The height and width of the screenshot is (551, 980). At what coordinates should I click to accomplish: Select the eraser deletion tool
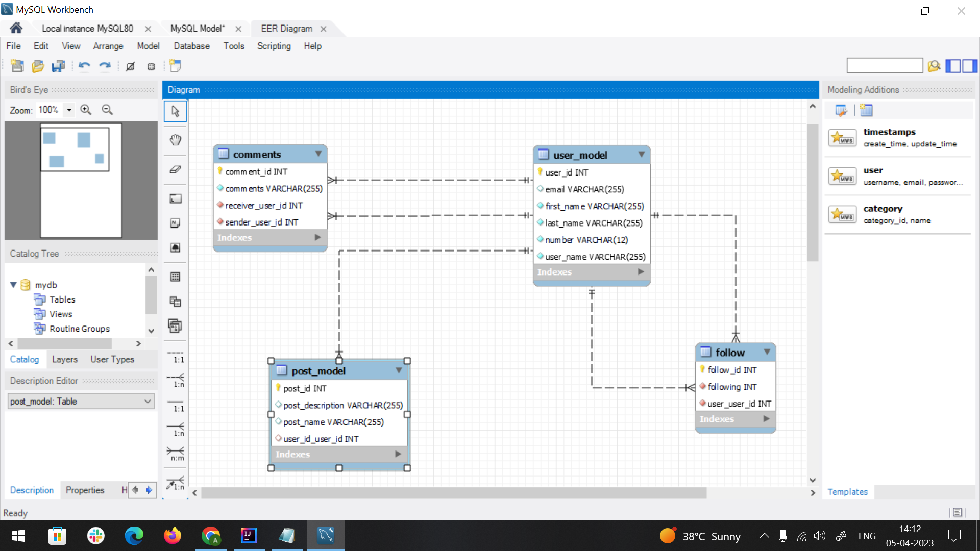click(175, 169)
